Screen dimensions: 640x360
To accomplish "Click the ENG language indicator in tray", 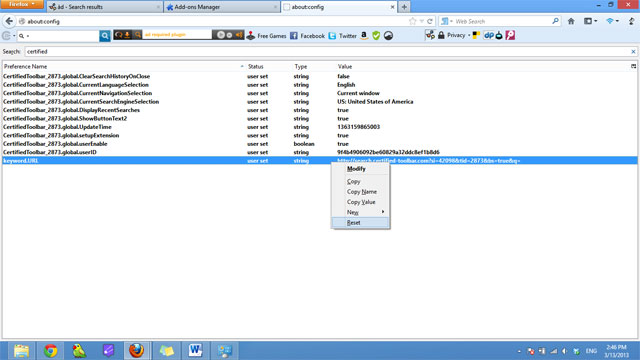I will [591, 351].
